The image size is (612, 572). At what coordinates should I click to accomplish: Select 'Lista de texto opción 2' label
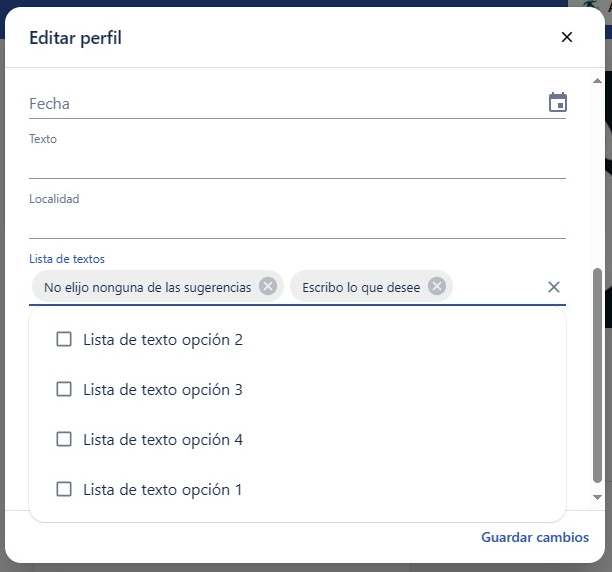pos(163,340)
